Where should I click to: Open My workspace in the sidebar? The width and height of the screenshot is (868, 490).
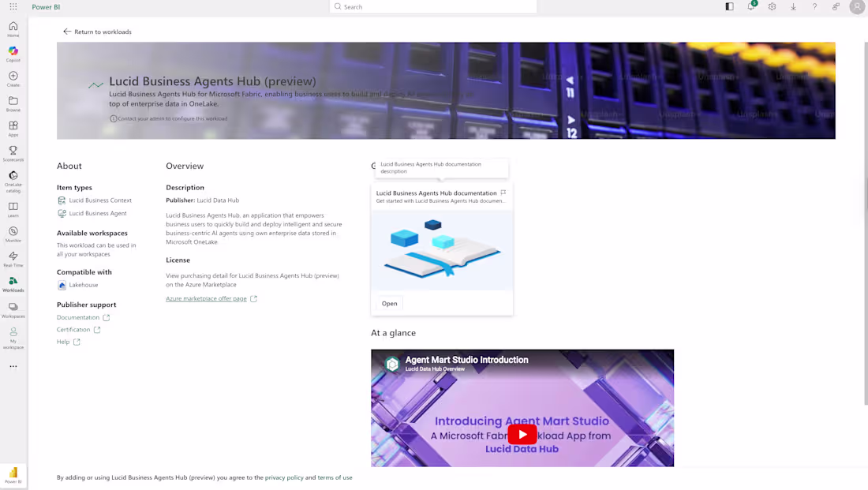[13, 338]
